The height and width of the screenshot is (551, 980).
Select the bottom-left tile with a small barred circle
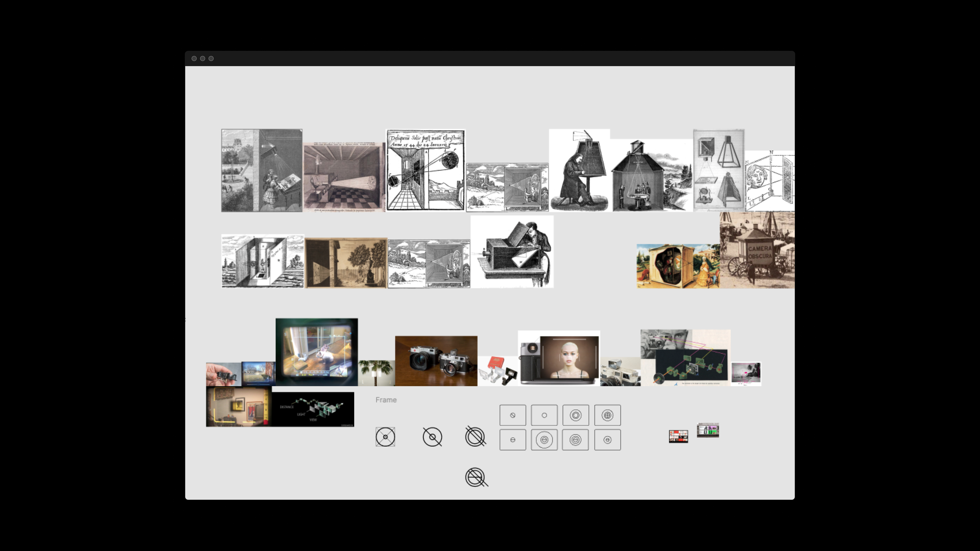[513, 440]
